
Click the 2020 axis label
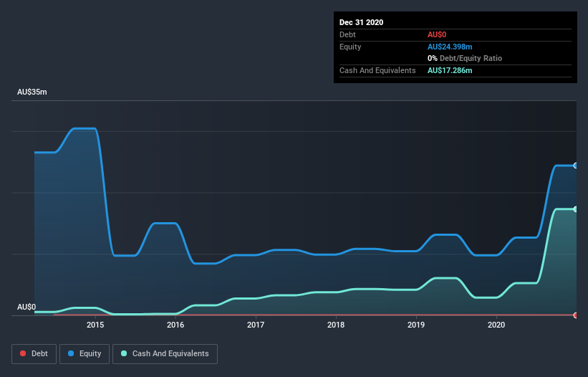[496, 325]
